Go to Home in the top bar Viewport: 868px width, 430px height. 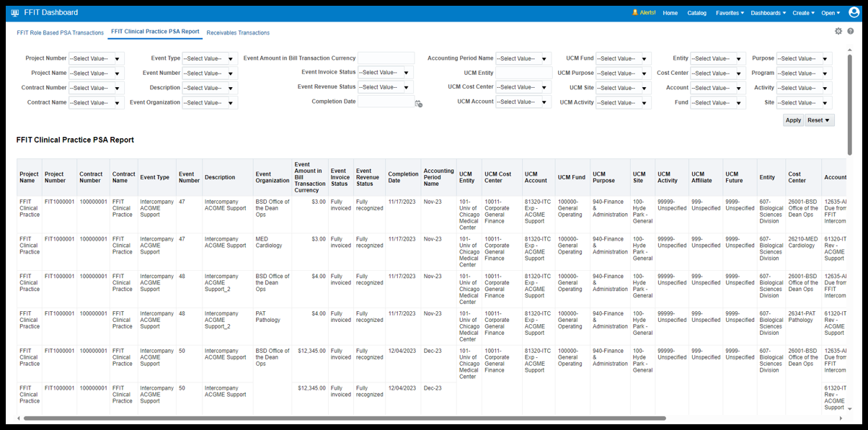[670, 13]
